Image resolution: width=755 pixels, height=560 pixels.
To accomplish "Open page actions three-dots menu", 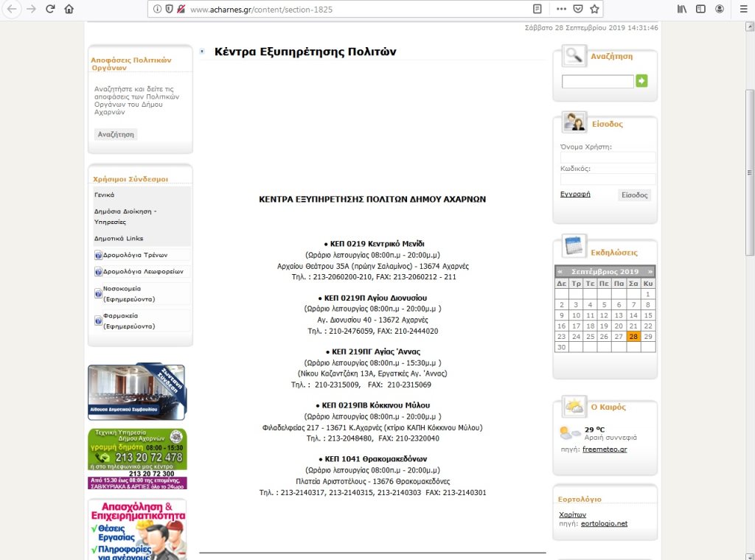I will (561, 9).
